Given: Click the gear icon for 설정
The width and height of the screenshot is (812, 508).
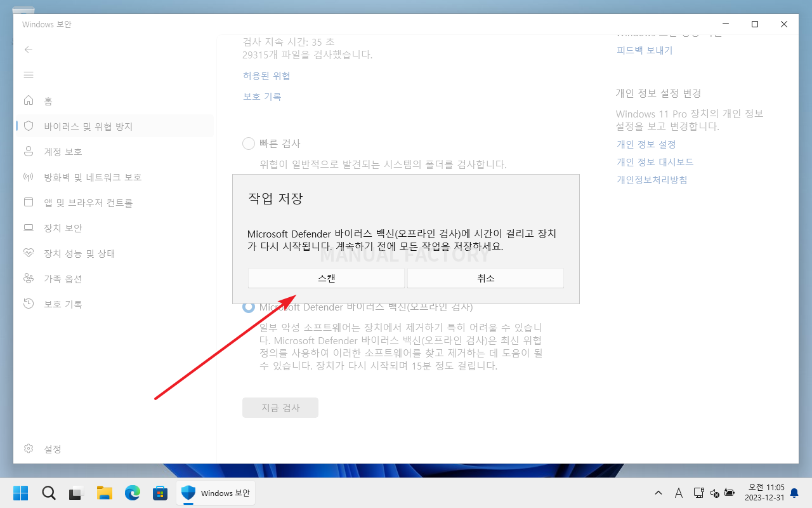Looking at the screenshot, I should point(29,448).
